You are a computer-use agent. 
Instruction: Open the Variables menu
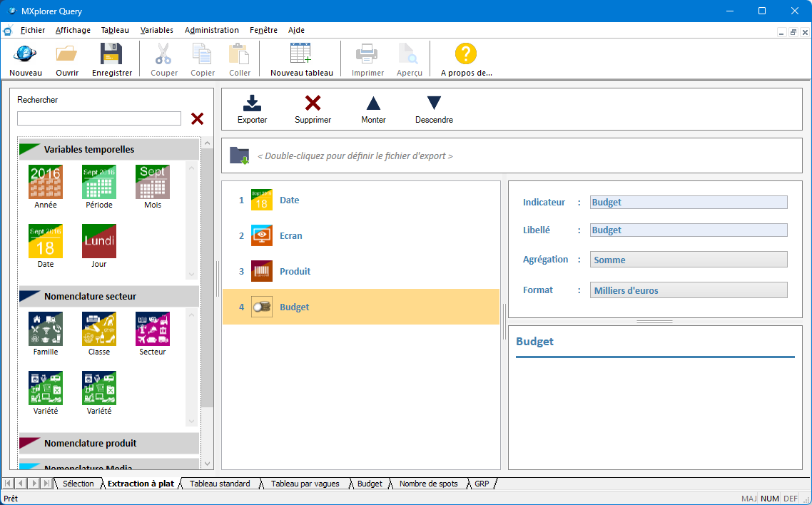(157, 30)
